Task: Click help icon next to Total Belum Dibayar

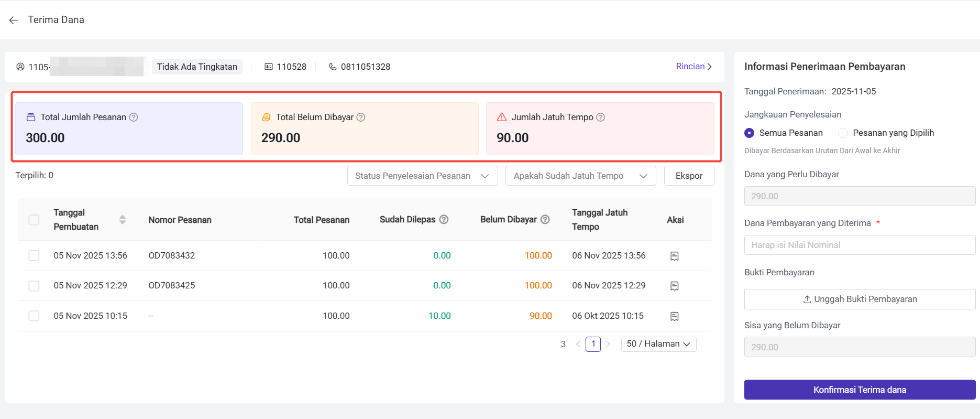Action: (x=361, y=117)
